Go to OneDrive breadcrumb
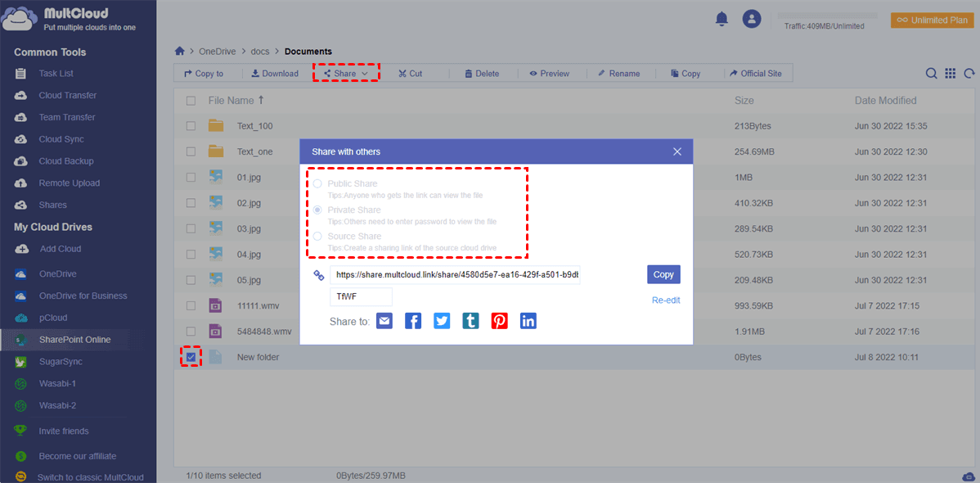980x483 pixels. click(x=217, y=52)
